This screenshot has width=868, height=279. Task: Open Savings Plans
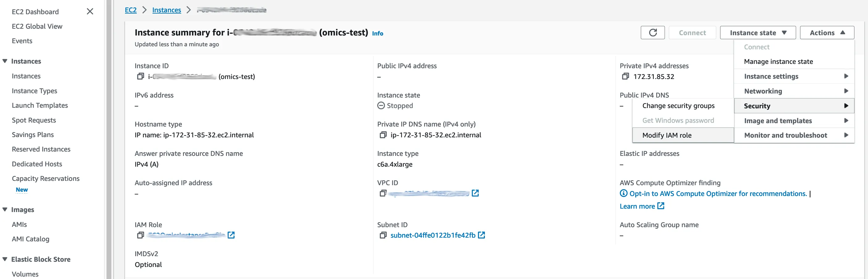[33, 135]
